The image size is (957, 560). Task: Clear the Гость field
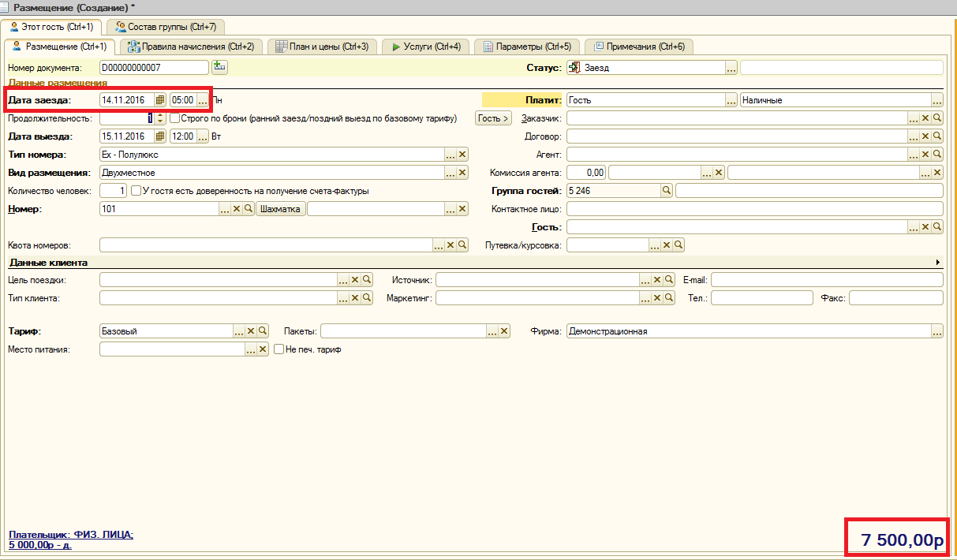[925, 227]
